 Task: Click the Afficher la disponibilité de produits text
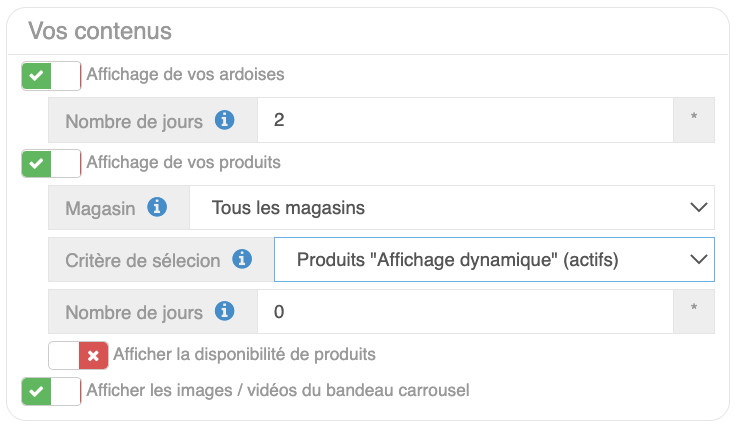pos(244,354)
